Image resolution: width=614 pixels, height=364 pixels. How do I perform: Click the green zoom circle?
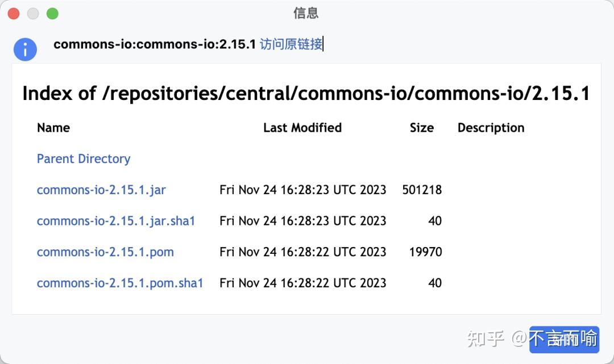(x=52, y=12)
